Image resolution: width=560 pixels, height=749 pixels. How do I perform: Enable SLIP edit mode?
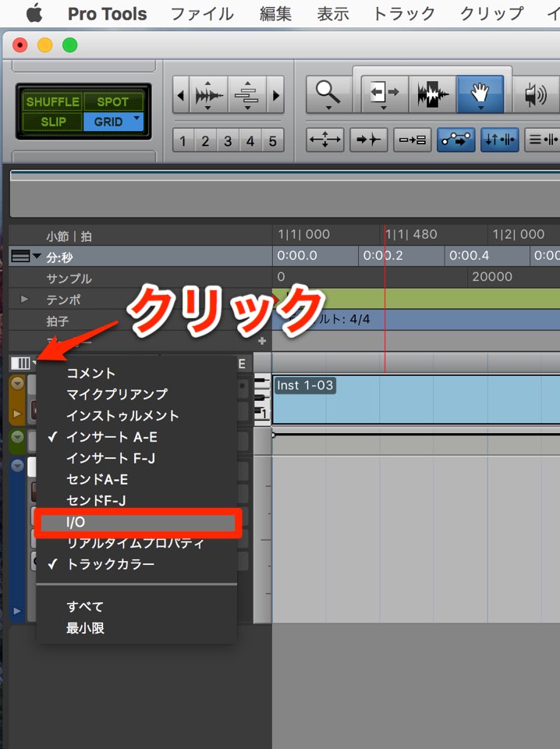click(52, 122)
